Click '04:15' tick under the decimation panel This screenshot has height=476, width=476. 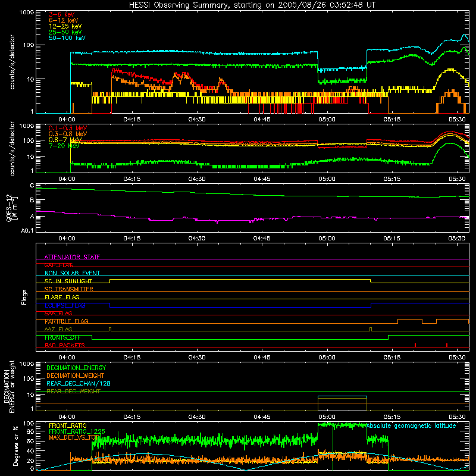click(131, 417)
